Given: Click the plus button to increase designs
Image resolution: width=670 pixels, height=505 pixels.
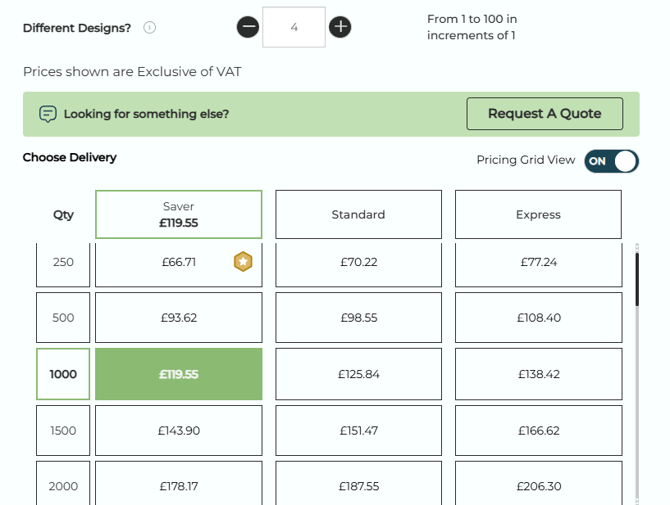Looking at the screenshot, I should pos(340,27).
